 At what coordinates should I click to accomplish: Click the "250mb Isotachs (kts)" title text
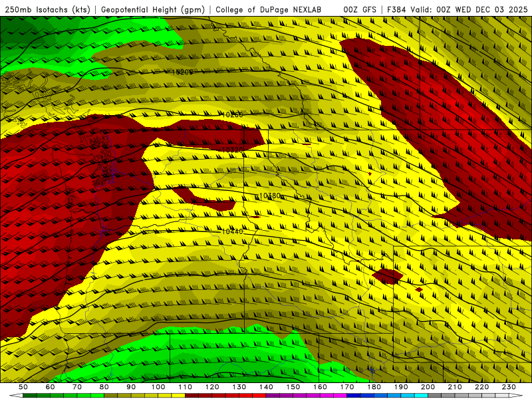47,10
